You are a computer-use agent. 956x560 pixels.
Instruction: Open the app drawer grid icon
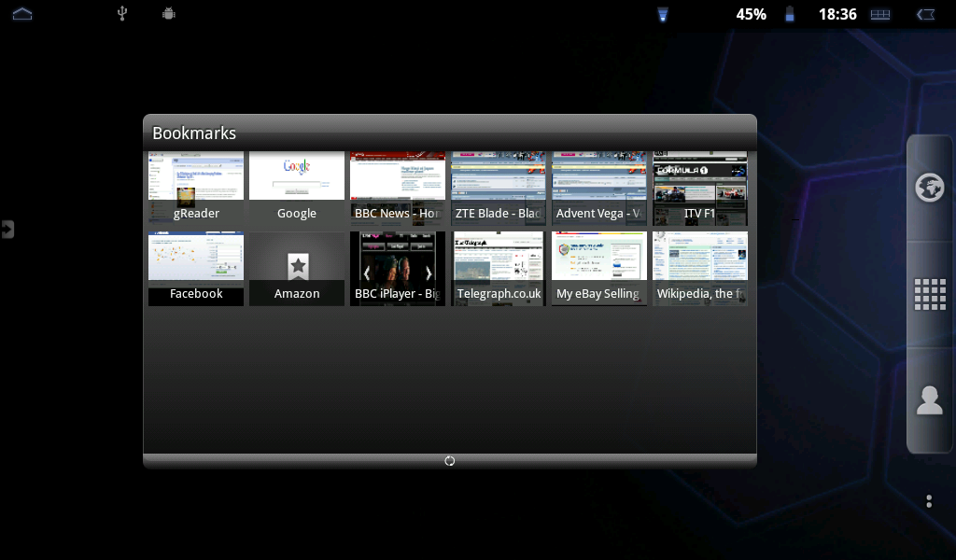coord(929,294)
